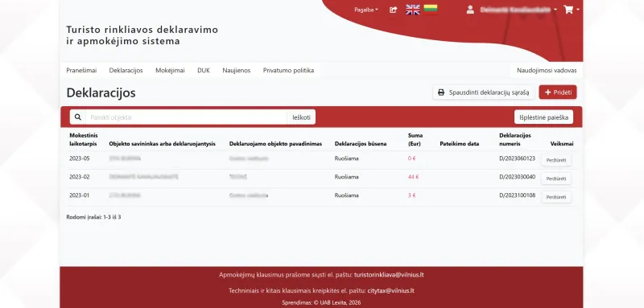Click Deklaracijos būsena column header
This screenshot has width=644, height=308.
360,144
